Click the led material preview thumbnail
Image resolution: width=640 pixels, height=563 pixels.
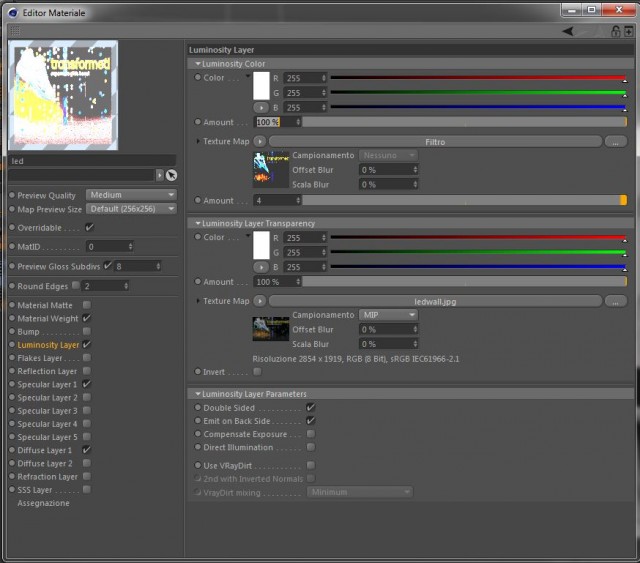[63, 95]
